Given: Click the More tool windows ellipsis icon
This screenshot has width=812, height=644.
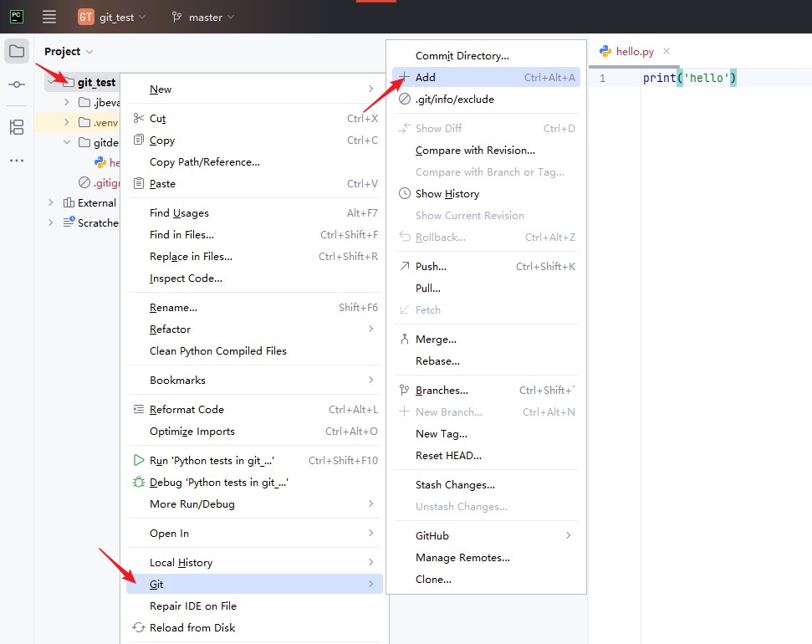Looking at the screenshot, I should tap(17, 161).
